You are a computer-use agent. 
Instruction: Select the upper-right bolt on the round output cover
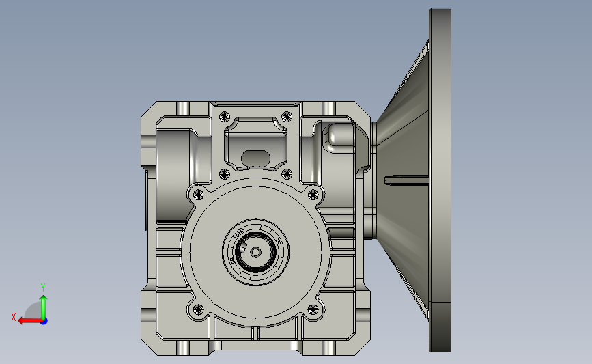click(x=313, y=195)
